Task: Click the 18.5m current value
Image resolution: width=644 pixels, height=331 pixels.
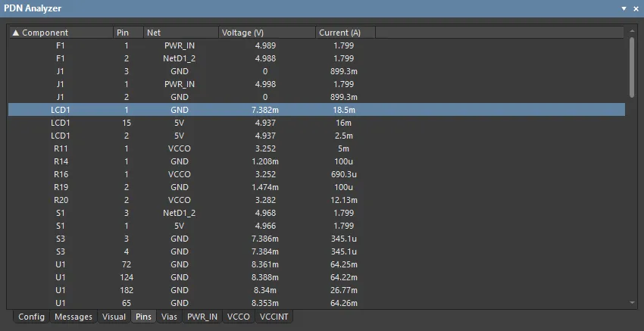Action: click(344, 110)
